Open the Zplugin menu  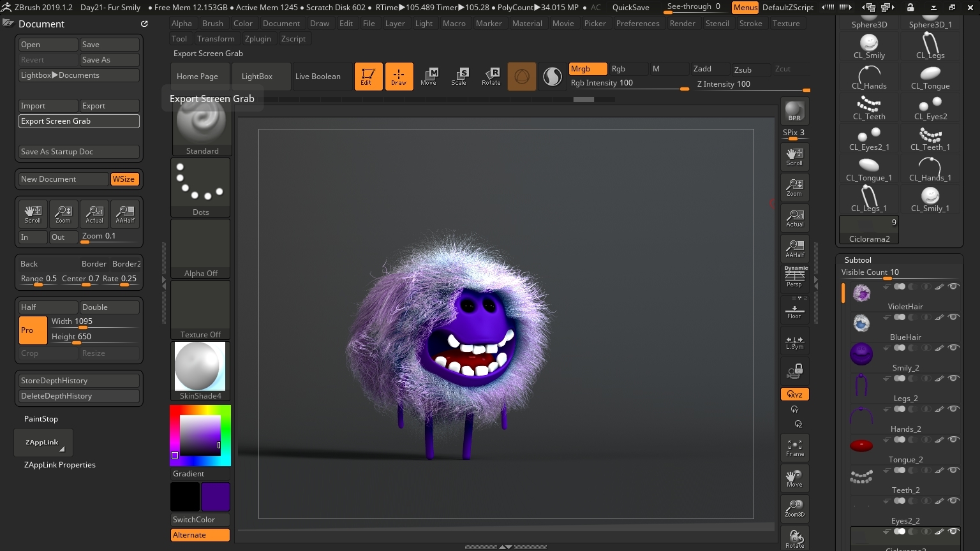258,39
